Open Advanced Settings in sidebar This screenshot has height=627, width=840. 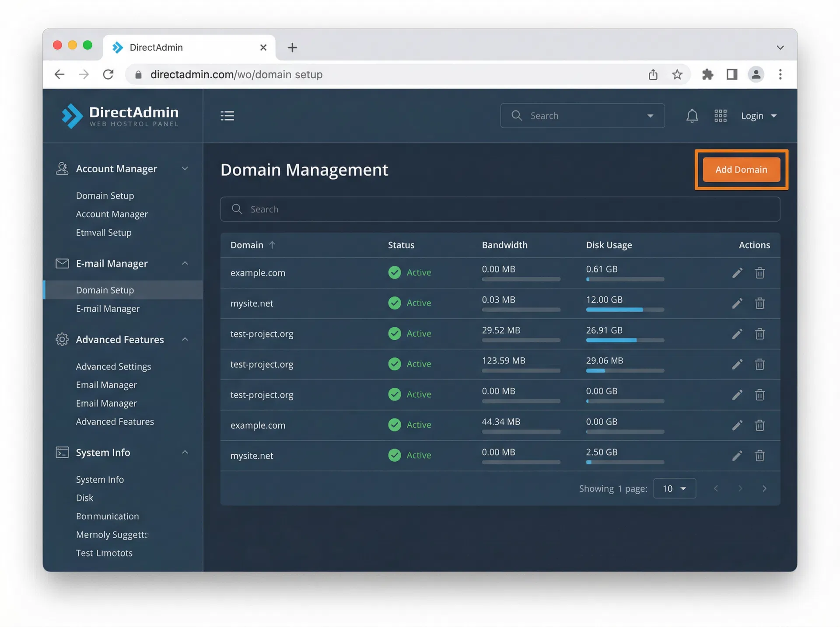point(113,366)
